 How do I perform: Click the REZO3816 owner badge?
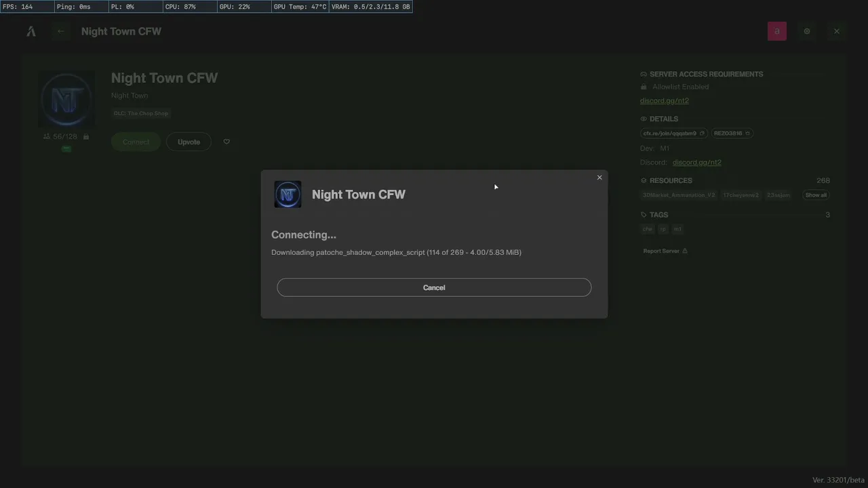tap(732, 134)
